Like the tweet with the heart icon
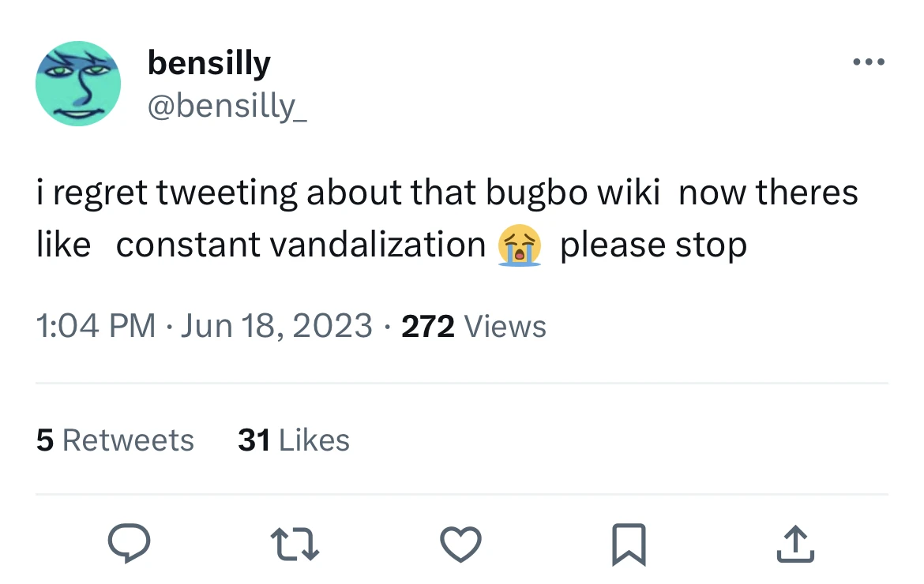This screenshot has height=584, width=924. point(461,544)
